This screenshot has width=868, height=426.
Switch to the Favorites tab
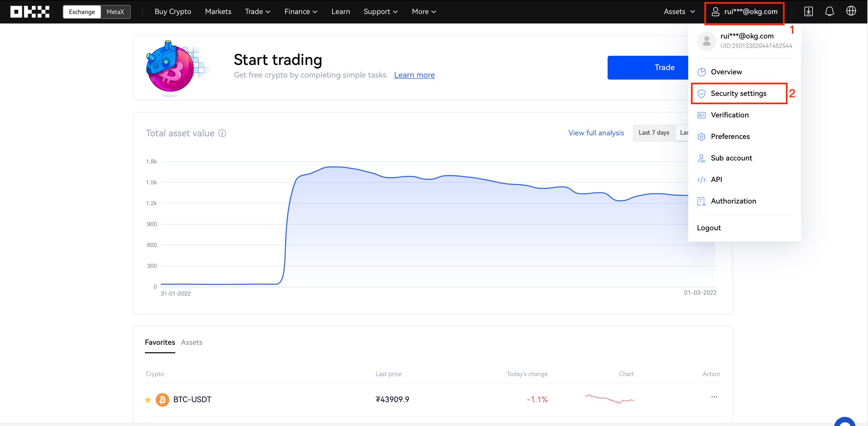tap(160, 342)
